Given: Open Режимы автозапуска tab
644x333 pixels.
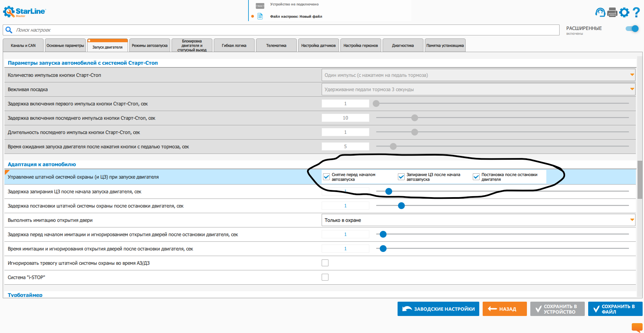Looking at the screenshot, I should pos(150,45).
